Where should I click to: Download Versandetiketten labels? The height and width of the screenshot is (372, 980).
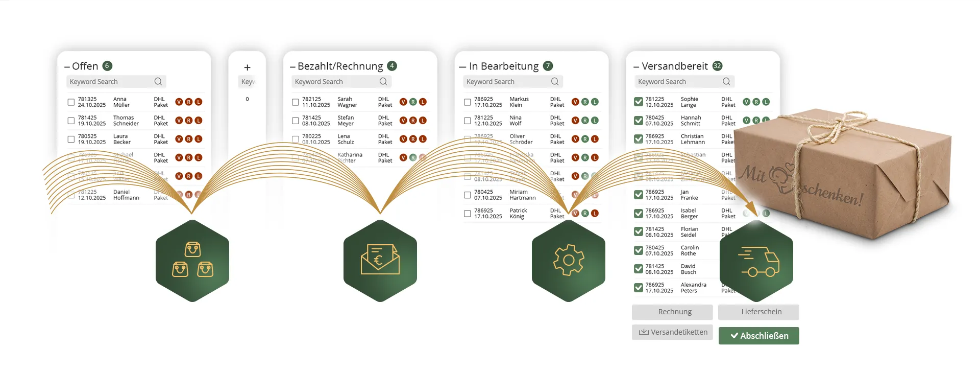pyautogui.click(x=672, y=332)
